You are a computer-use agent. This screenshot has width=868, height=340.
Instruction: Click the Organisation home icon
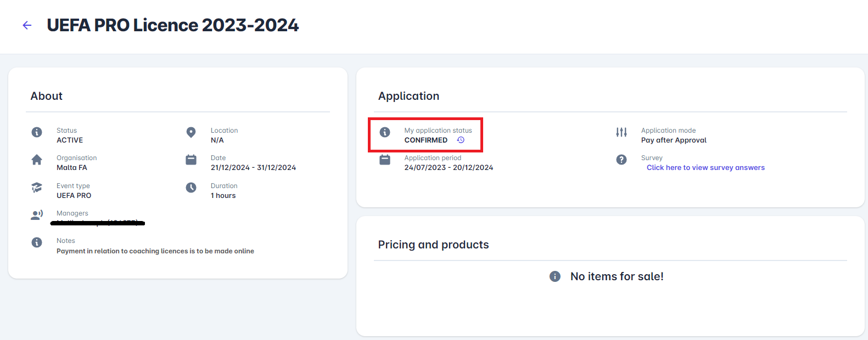pyautogui.click(x=37, y=160)
